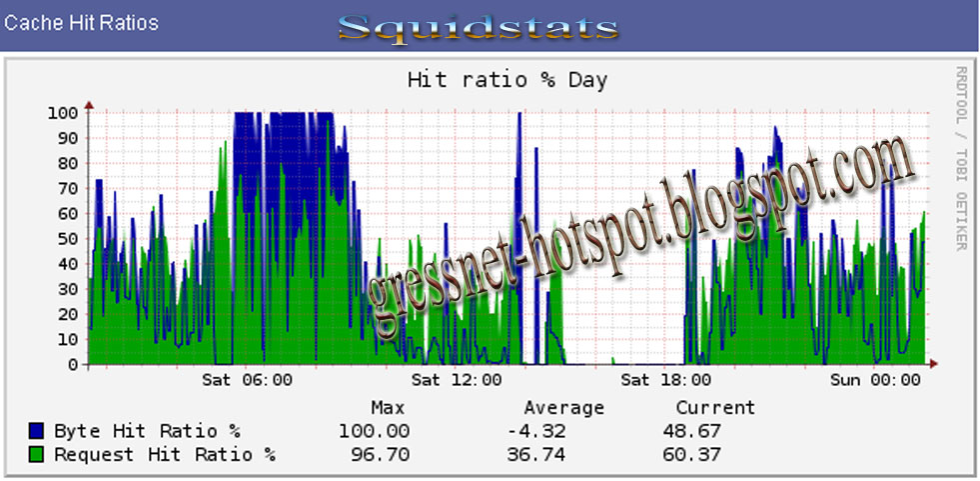Click the Byte Hit average value -4.32
The image size is (980, 481).
[x=536, y=432]
